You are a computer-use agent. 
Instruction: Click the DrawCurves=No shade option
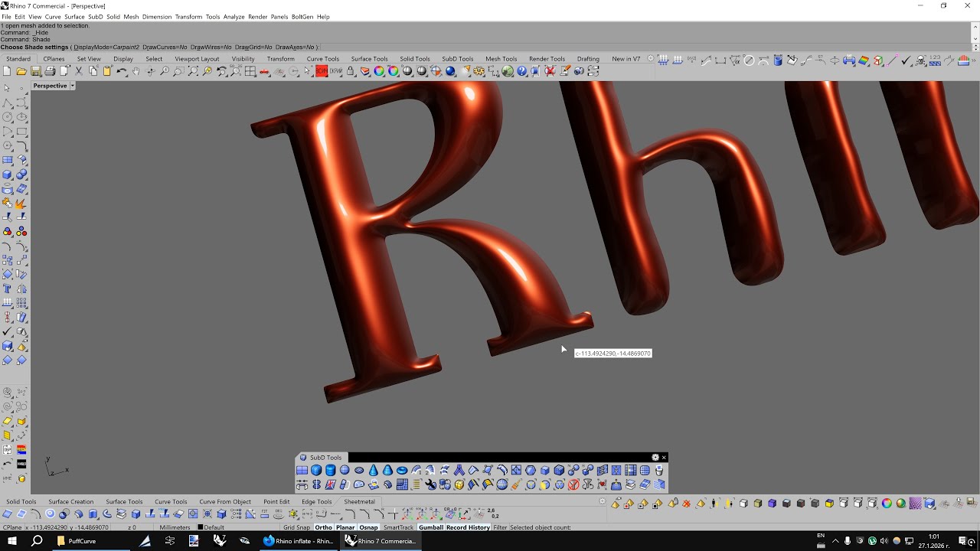(165, 47)
